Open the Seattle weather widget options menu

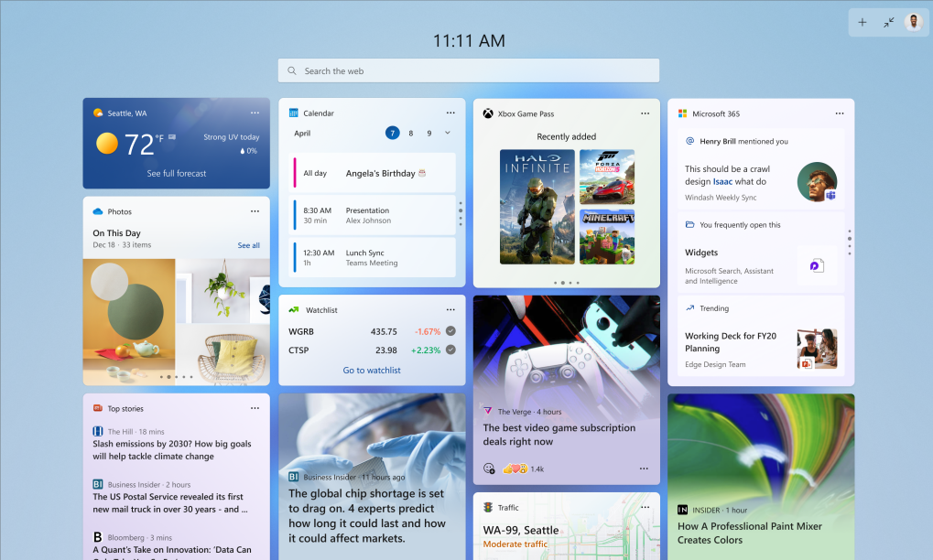click(x=255, y=113)
